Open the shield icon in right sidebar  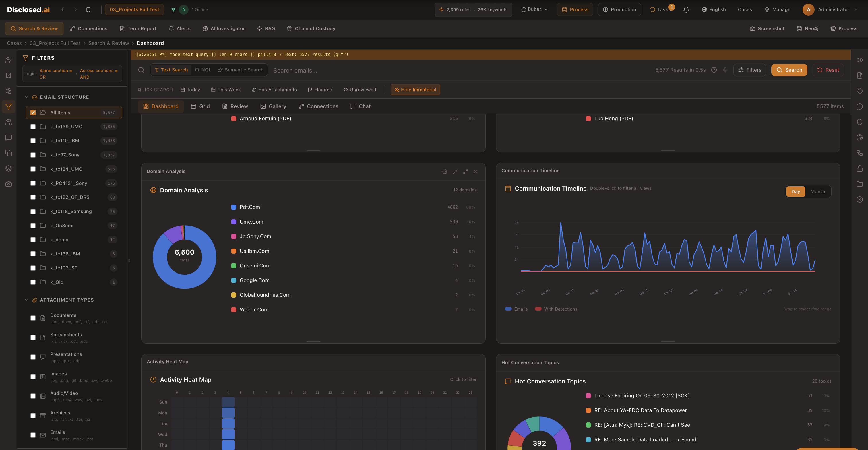(x=860, y=122)
